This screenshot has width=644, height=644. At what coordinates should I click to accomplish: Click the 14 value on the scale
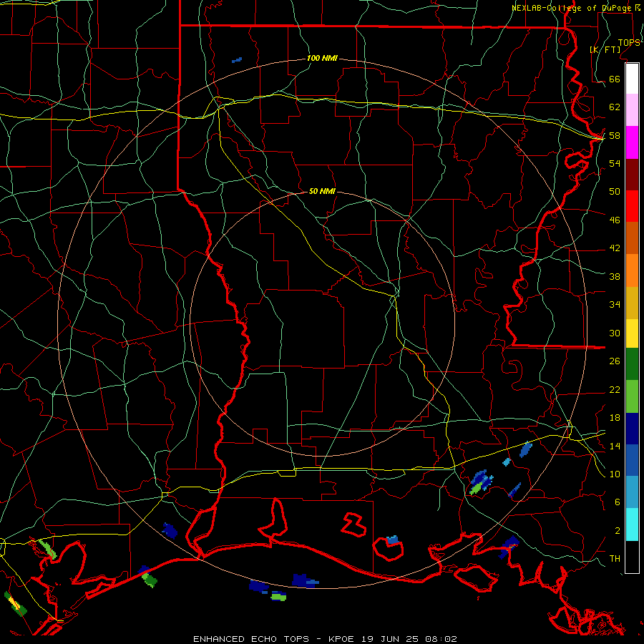615,446
